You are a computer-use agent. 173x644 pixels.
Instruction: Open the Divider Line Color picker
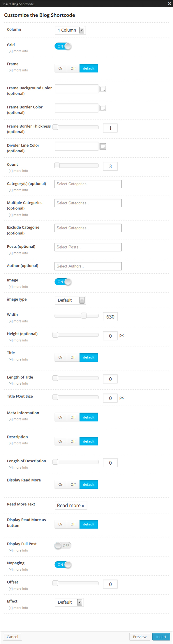103,146
